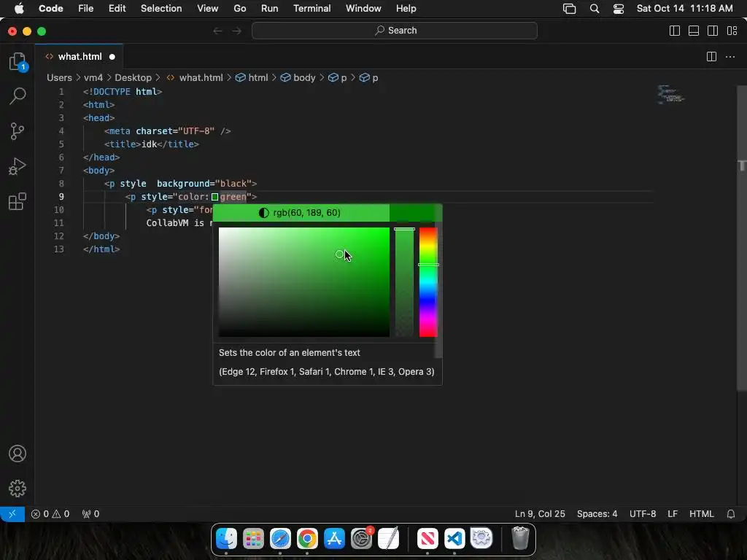747x560 pixels.
Task: Toggle the bottom Panel visibility
Action: coord(694,31)
